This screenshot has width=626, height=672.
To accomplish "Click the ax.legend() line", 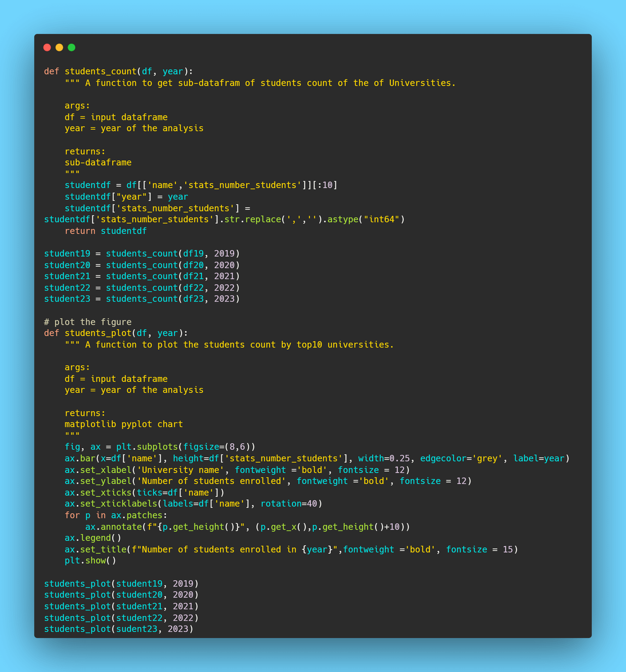I will (x=93, y=538).
